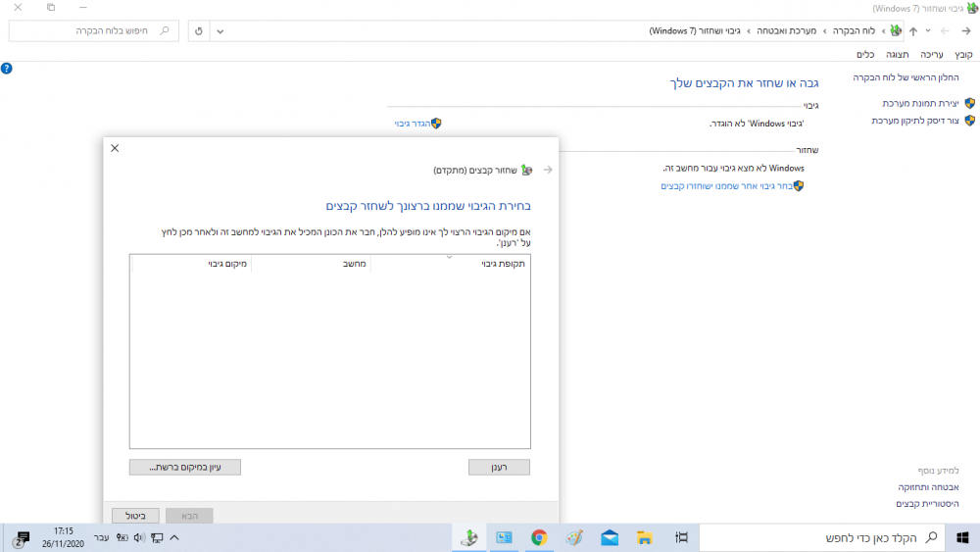980x552 pixels.
Task: Open the address bar history dropdown
Action: [220, 31]
